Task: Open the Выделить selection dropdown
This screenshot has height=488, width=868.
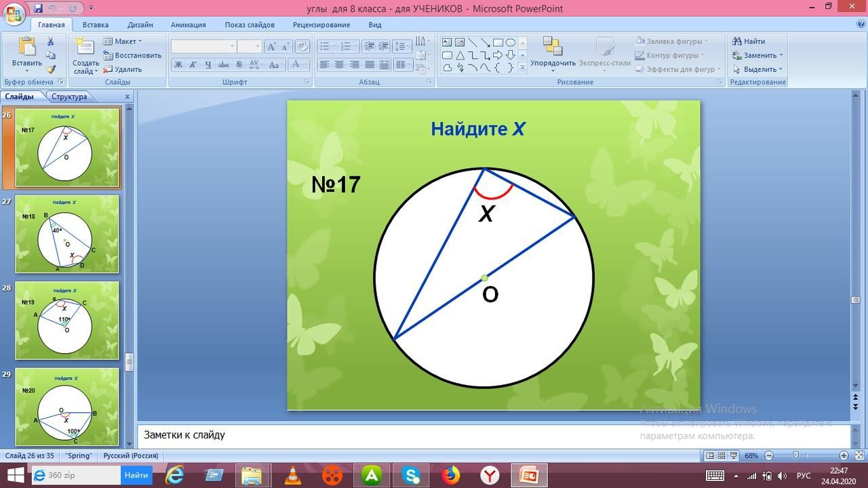Action: coord(757,69)
